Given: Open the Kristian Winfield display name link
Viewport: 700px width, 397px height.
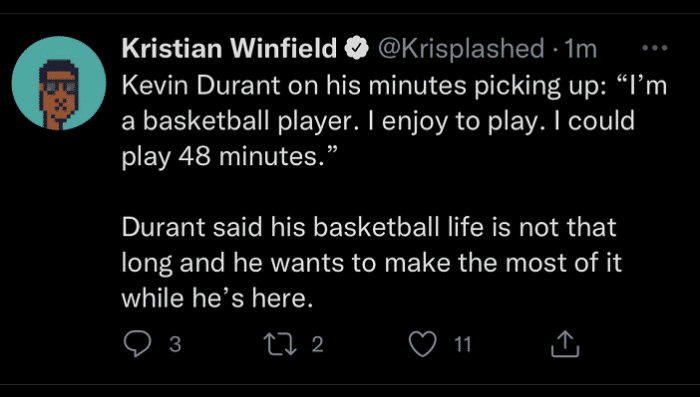Looking at the screenshot, I should [229, 48].
